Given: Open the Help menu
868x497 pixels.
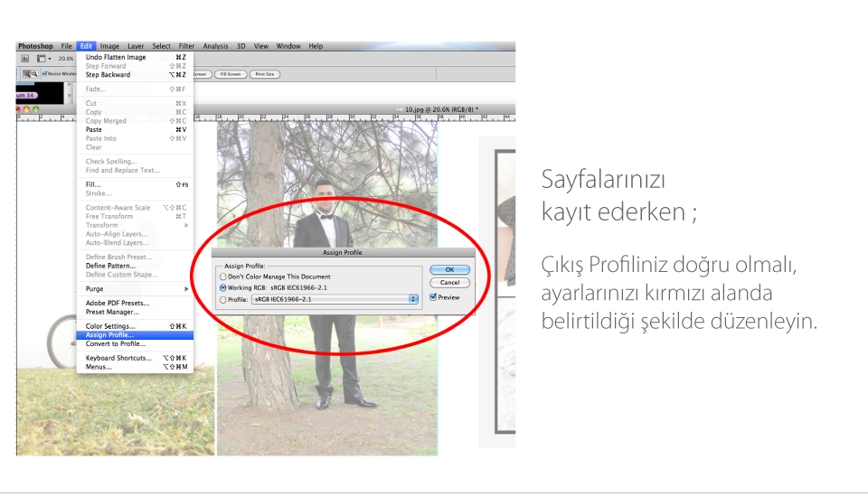Looking at the screenshot, I should coord(316,46).
